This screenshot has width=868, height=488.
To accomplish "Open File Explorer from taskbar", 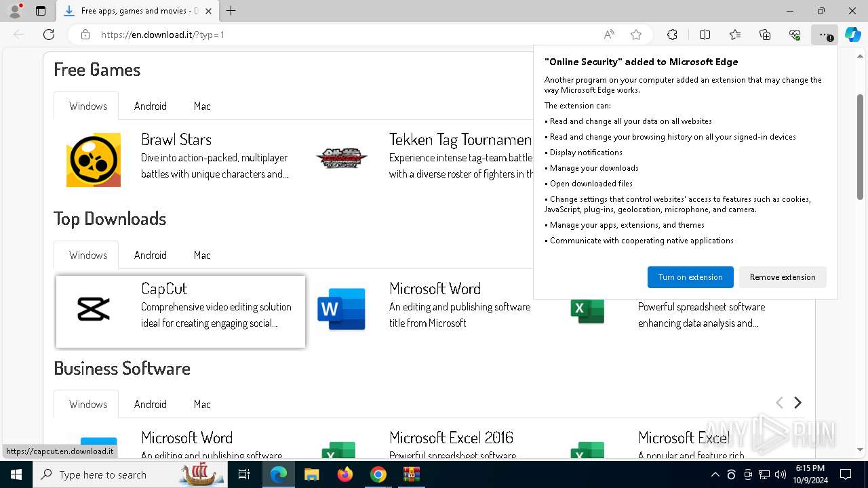I will point(311,474).
